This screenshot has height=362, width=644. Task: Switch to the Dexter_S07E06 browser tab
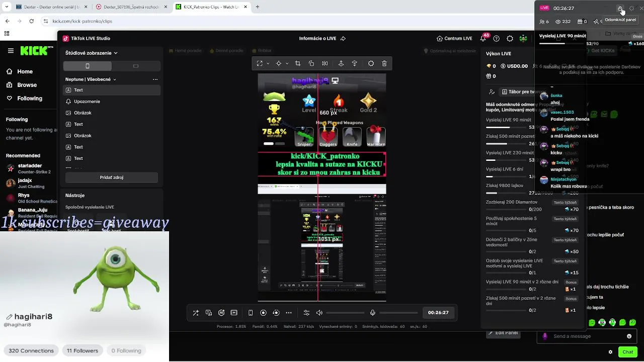pos(132,7)
